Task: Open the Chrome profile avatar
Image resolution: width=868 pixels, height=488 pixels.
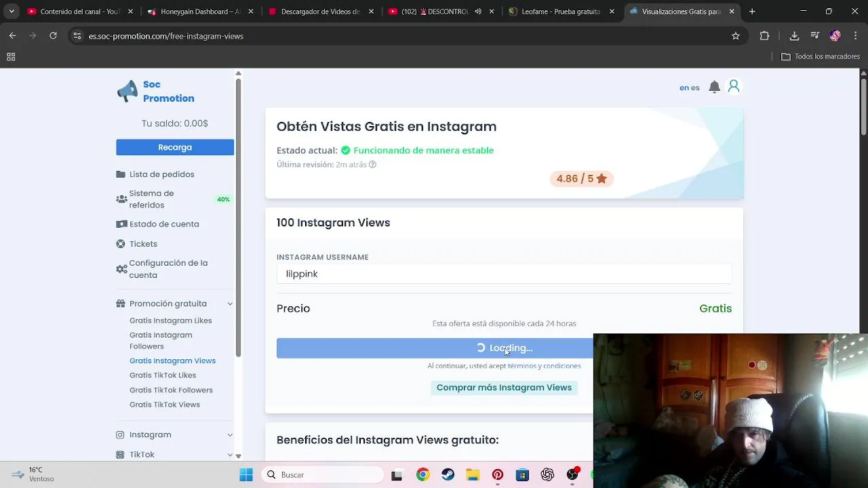Action: pyautogui.click(x=835, y=36)
